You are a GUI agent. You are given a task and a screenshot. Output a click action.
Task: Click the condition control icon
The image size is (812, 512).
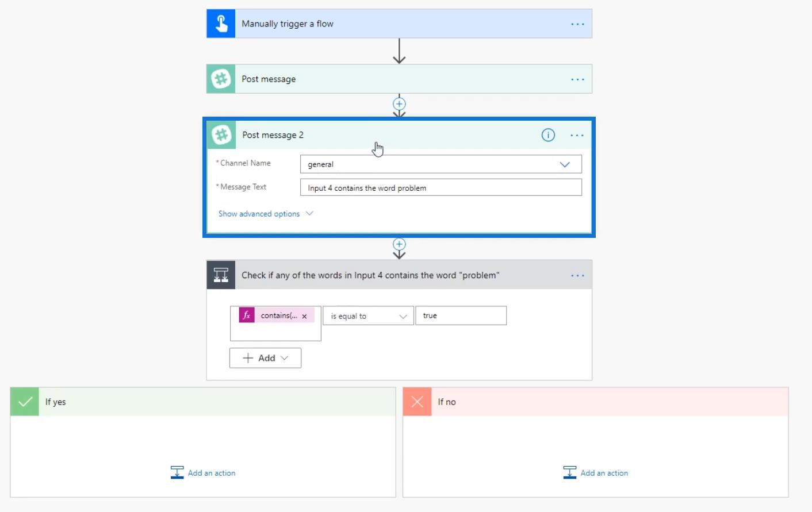221,275
